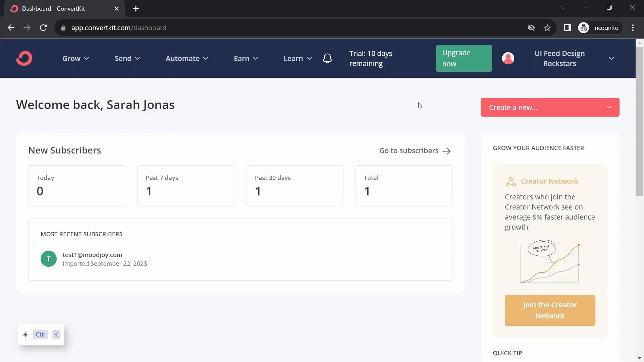Viewport: 644px width, 362px height.
Task: Expand the Grow navigation dropdown
Action: [x=75, y=58]
